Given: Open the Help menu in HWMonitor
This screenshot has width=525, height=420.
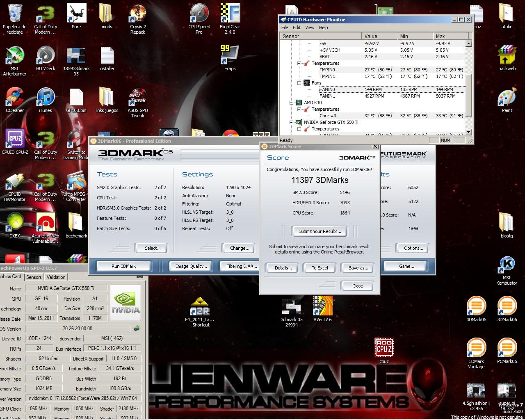Looking at the screenshot, I should [324, 27].
